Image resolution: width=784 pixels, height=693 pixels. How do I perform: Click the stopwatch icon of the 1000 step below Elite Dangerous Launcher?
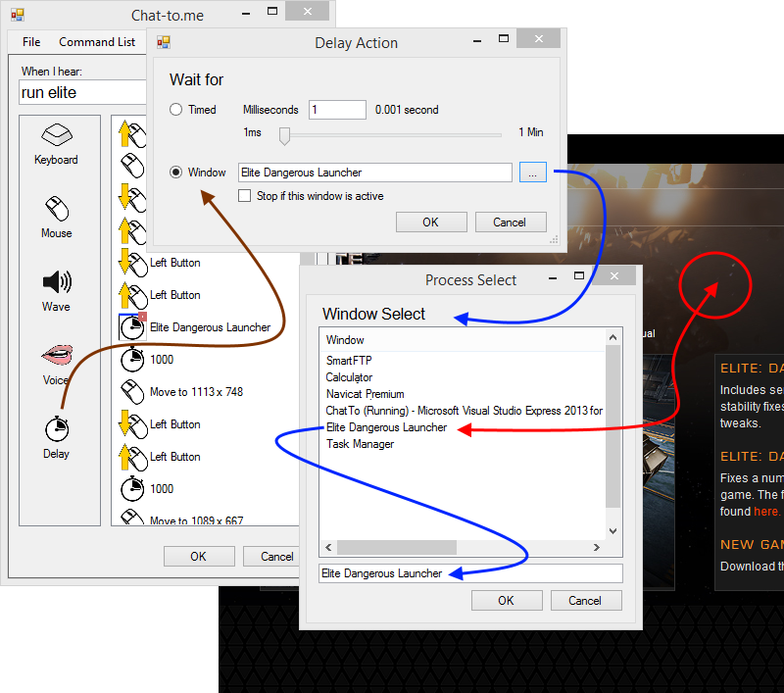coord(132,360)
